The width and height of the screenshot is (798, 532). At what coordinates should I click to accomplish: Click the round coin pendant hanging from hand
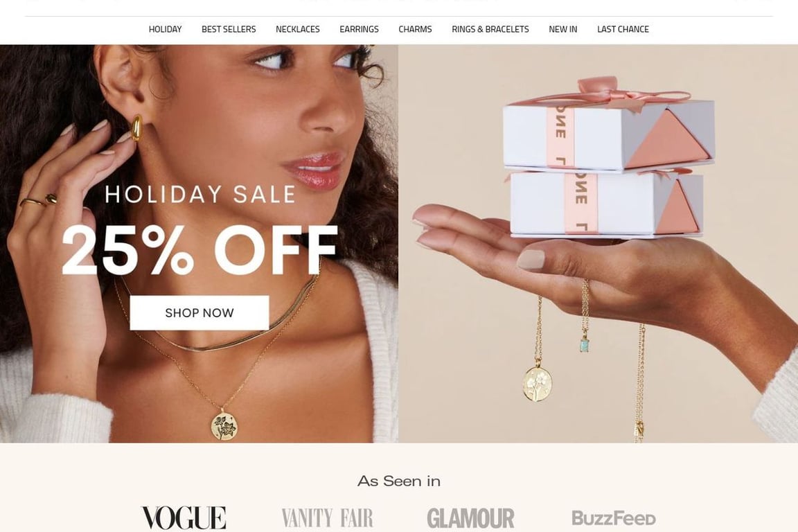coord(538,383)
